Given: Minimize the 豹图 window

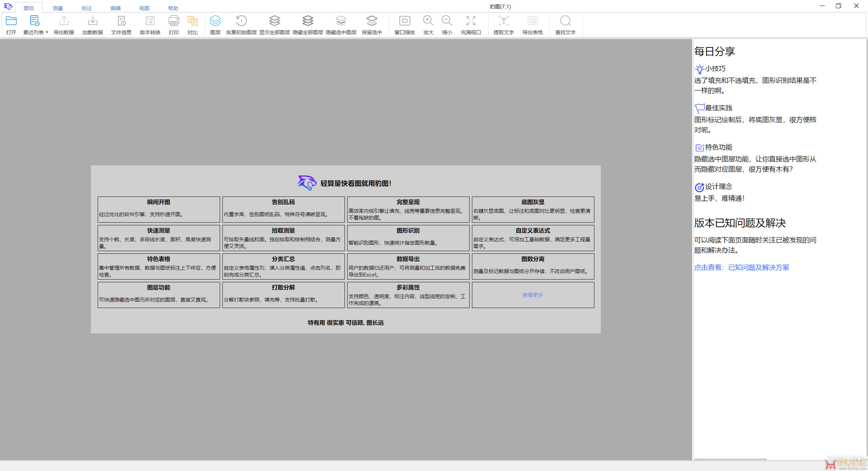Looking at the screenshot, I should (x=822, y=6).
